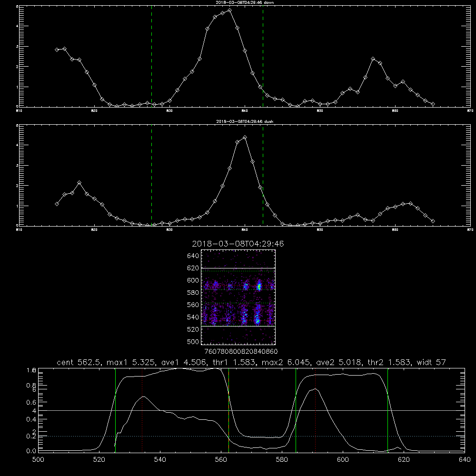Viewport: 476px width, 476px height.
Task: Pick the last diamond point of dusk curve
Action: pyautogui.click(x=433, y=221)
